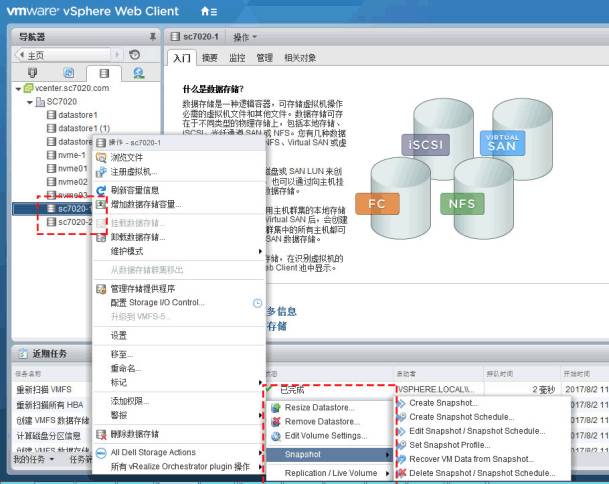Viewport: 609px width, 484px height.
Task: Switch to networking icon tab
Action: coord(139,73)
